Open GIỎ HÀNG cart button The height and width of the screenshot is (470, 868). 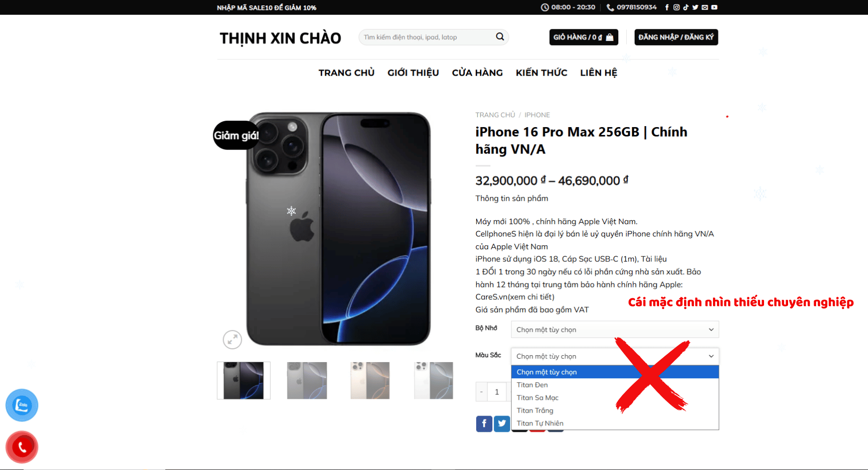pos(584,37)
